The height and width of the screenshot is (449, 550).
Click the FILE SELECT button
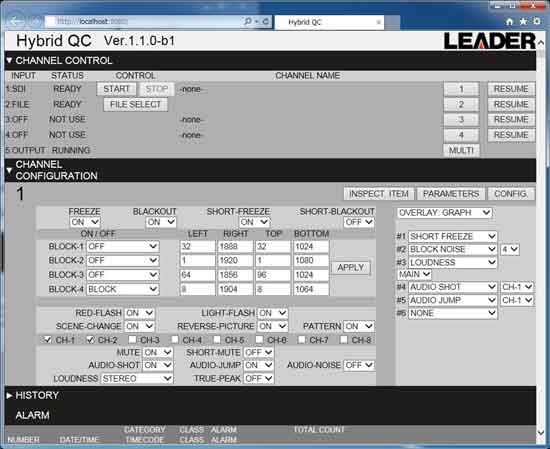tap(135, 105)
